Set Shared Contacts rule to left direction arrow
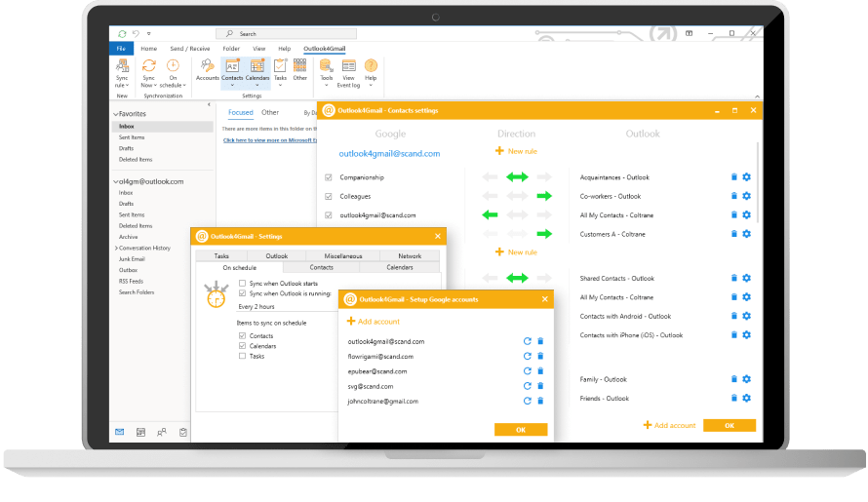This screenshot has height=502, width=868. [x=490, y=279]
